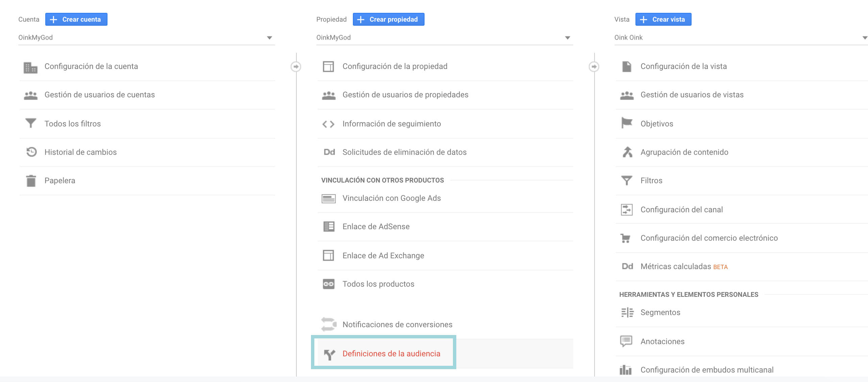Click the Todos los filtros funnel icon

[31, 123]
